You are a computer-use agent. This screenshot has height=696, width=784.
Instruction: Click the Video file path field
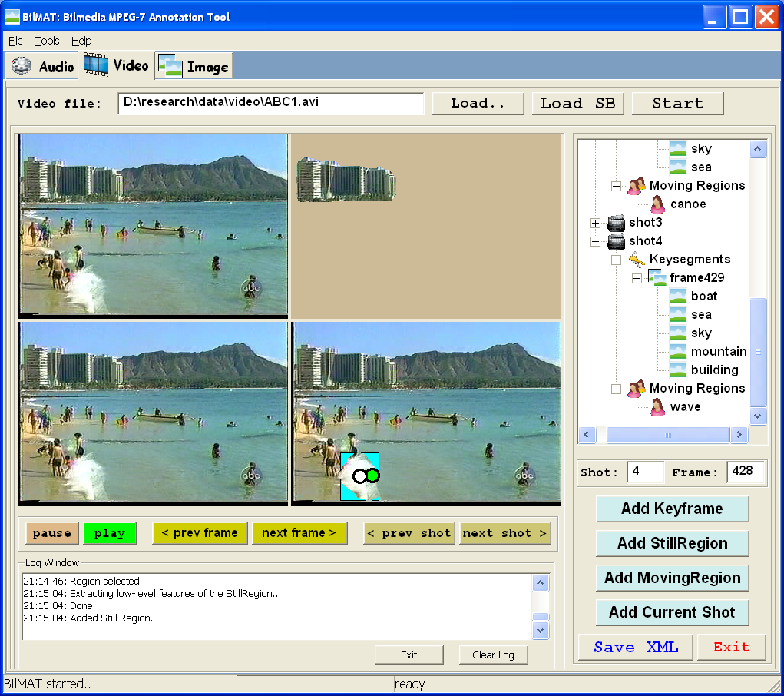tap(270, 103)
